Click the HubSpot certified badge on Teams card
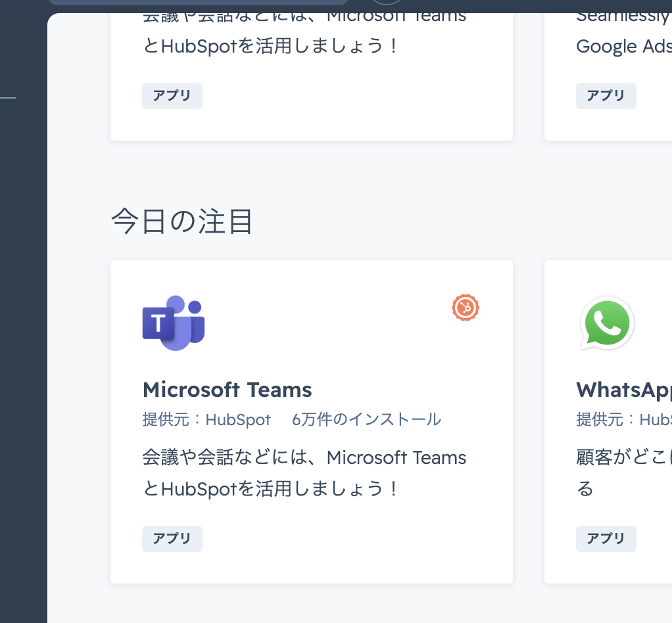 (466, 308)
